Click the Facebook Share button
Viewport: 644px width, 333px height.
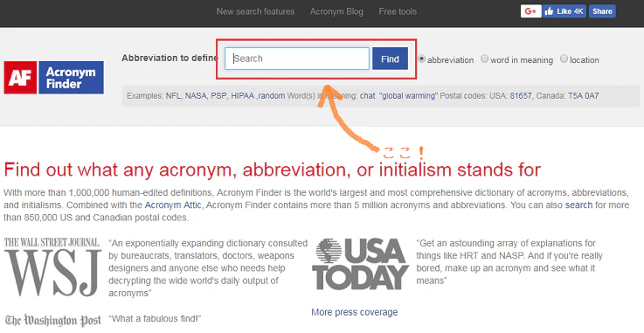pos(602,11)
